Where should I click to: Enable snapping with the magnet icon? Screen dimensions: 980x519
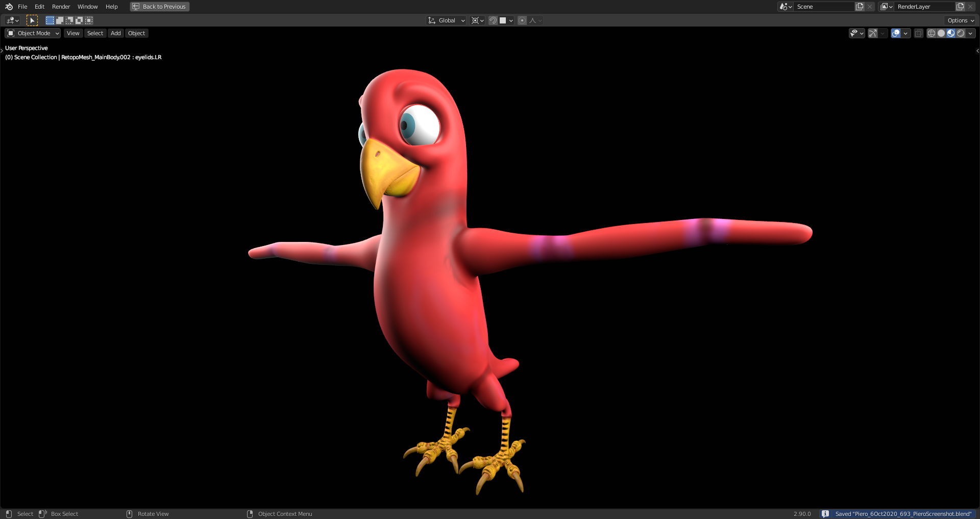[493, 20]
